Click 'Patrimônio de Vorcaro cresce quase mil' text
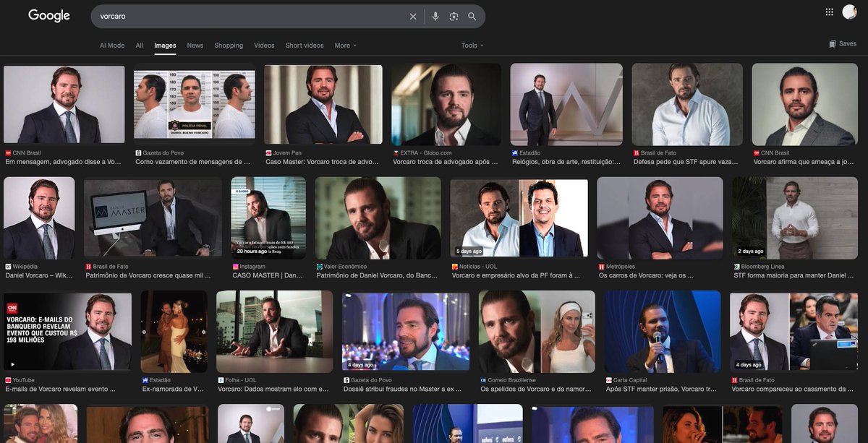Viewport: 868px width, 443px height. pos(149,275)
